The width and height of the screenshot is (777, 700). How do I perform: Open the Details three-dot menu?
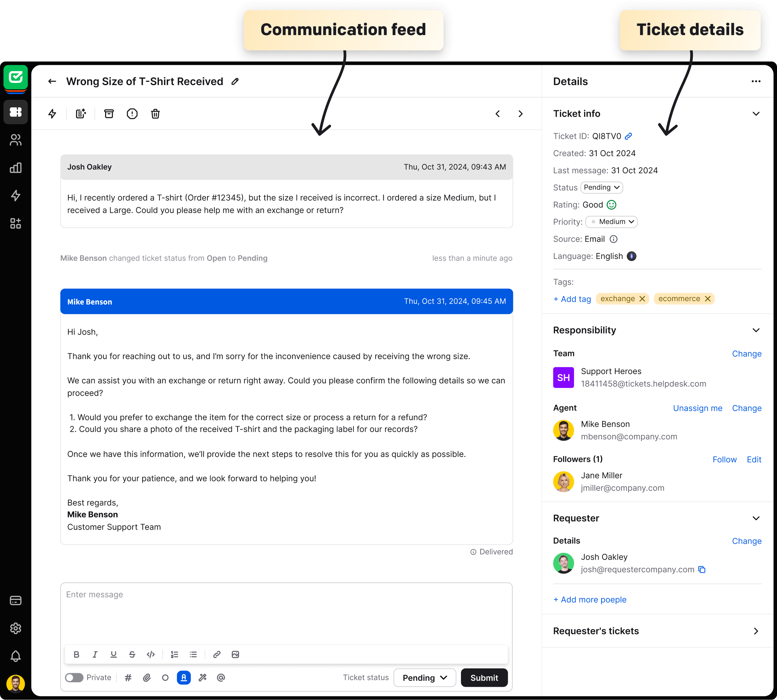pos(755,81)
